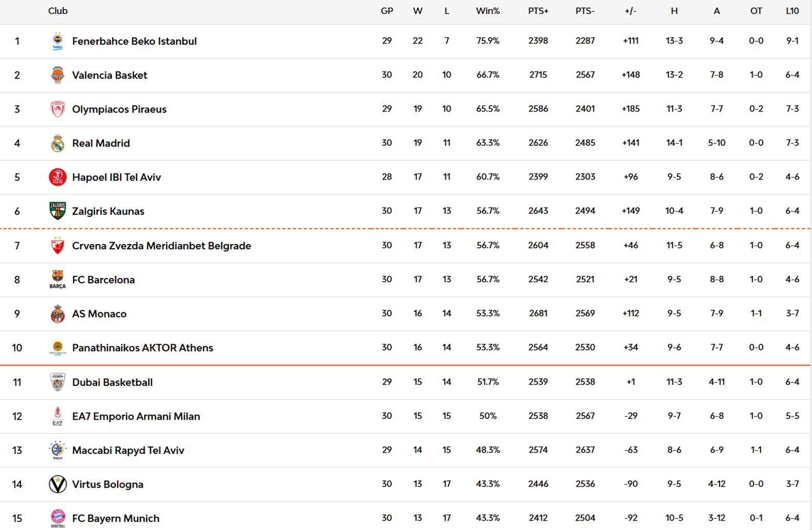
Task: Click the Virtus Bologna V logo
Action: click(x=57, y=485)
